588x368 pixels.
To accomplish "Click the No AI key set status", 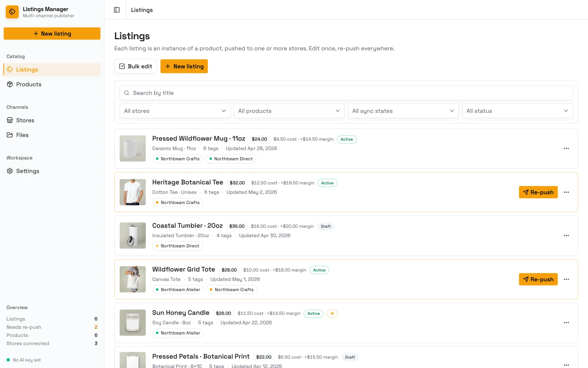I will [24, 360].
